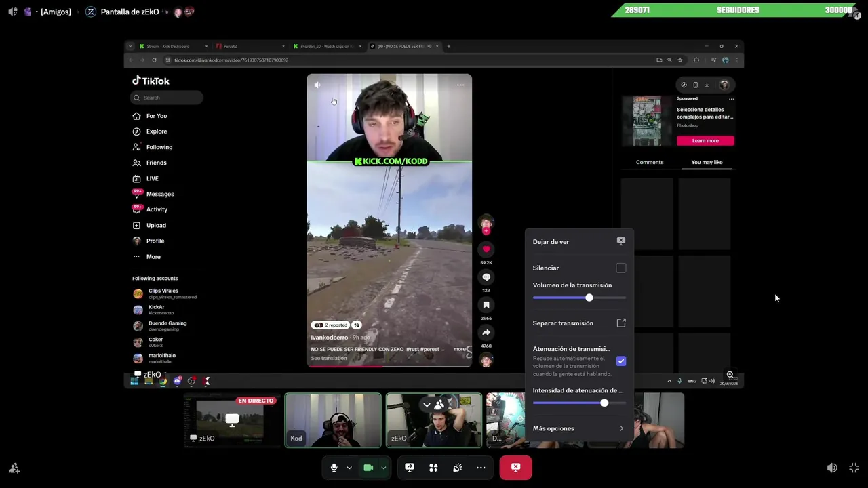Click chevron on zEkO's video tile
This screenshot has height=488, width=868.
click(x=427, y=405)
